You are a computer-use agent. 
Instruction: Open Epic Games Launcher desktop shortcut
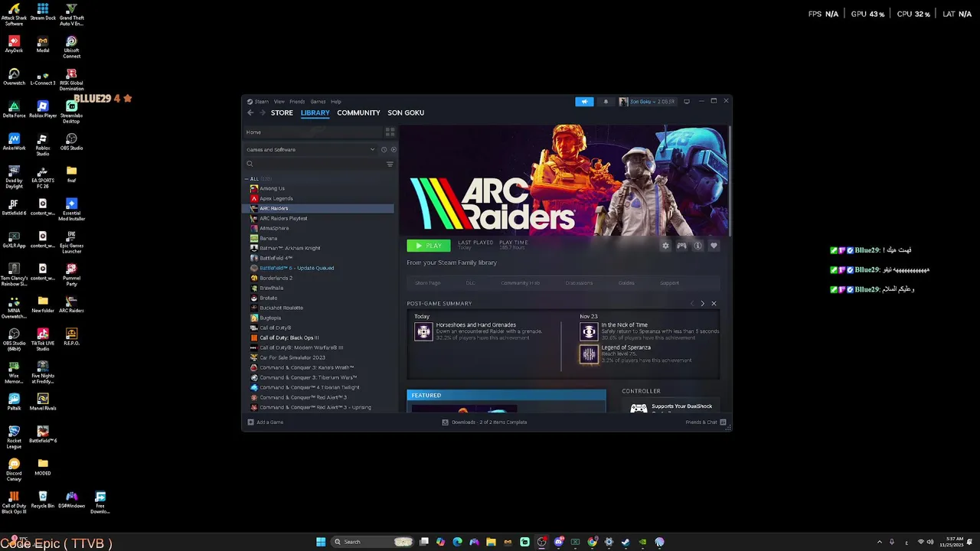point(71,242)
